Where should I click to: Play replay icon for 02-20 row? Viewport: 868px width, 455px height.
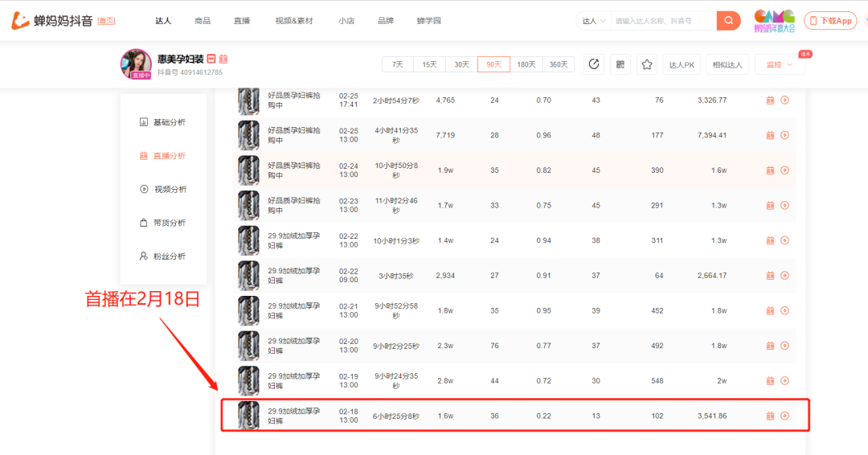[785, 346]
